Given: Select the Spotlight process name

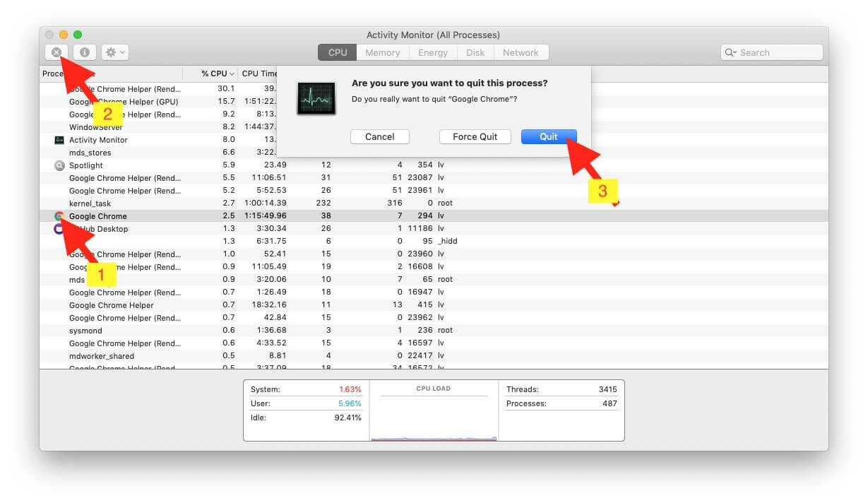Looking at the screenshot, I should (85, 165).
